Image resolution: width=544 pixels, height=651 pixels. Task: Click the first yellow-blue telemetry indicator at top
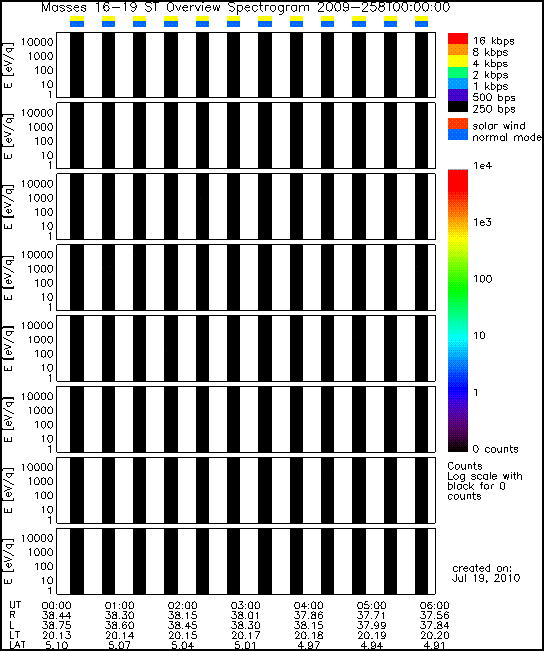[x=77, y=22]
